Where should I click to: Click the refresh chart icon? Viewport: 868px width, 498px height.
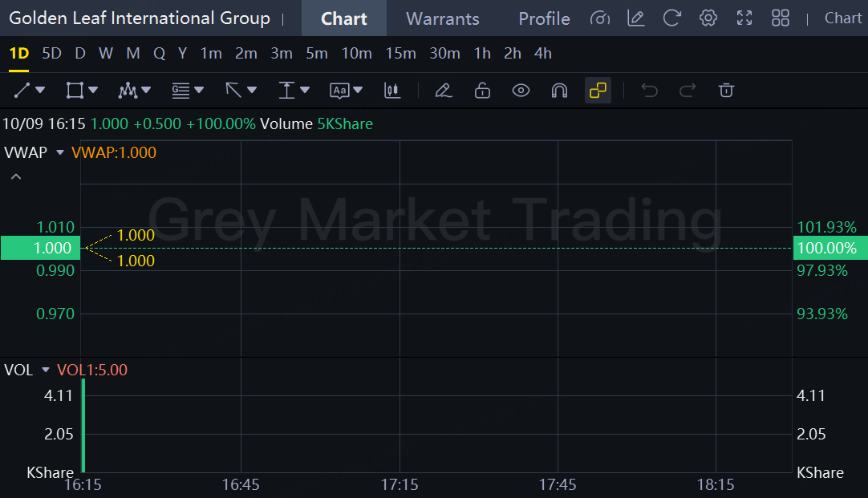(x=672, y=18)
